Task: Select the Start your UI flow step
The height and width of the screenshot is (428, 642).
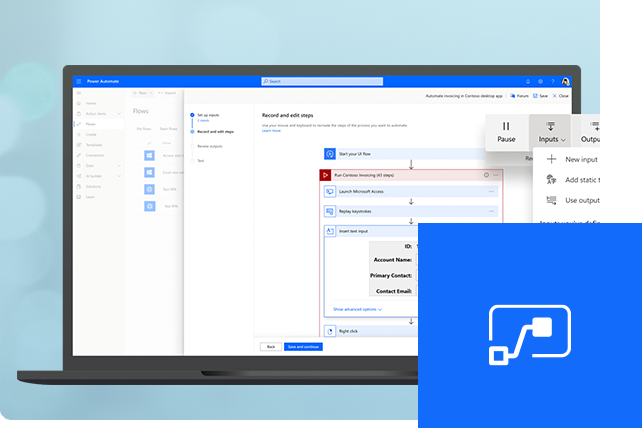Action: coord(405,154)
